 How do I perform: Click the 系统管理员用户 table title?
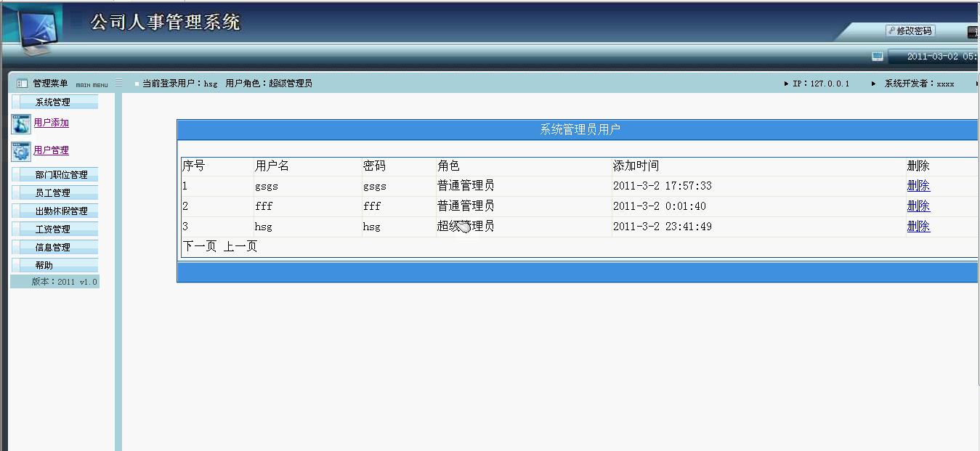580,130
